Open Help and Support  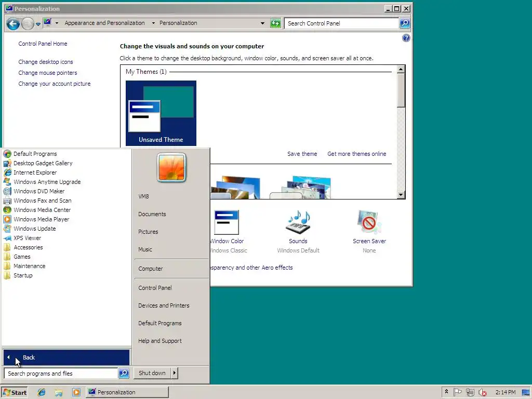tap(160, 341)
